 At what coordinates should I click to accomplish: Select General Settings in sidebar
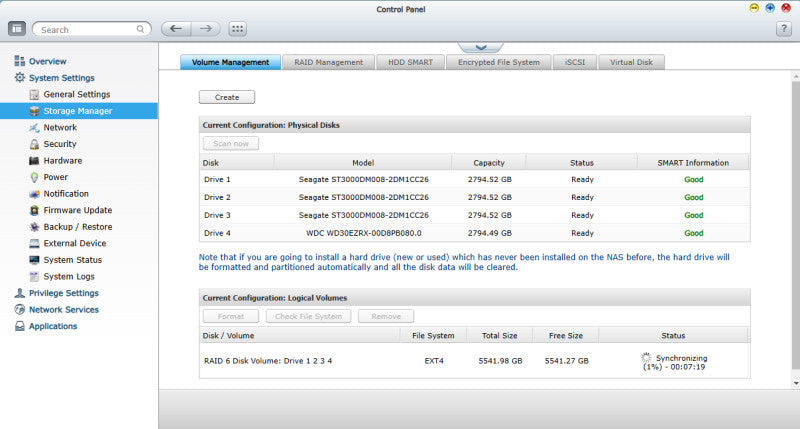click(77, 94)
